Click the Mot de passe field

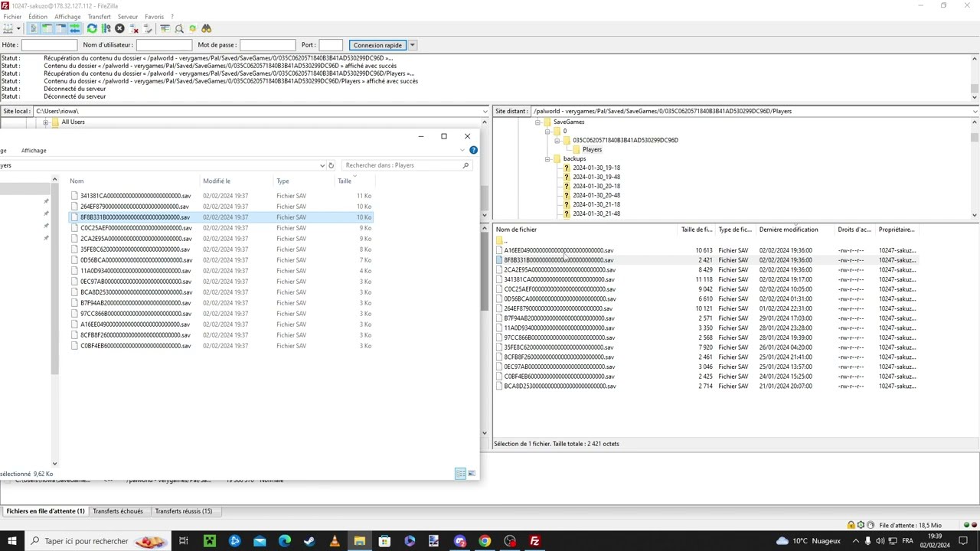[x=267, y=45]
